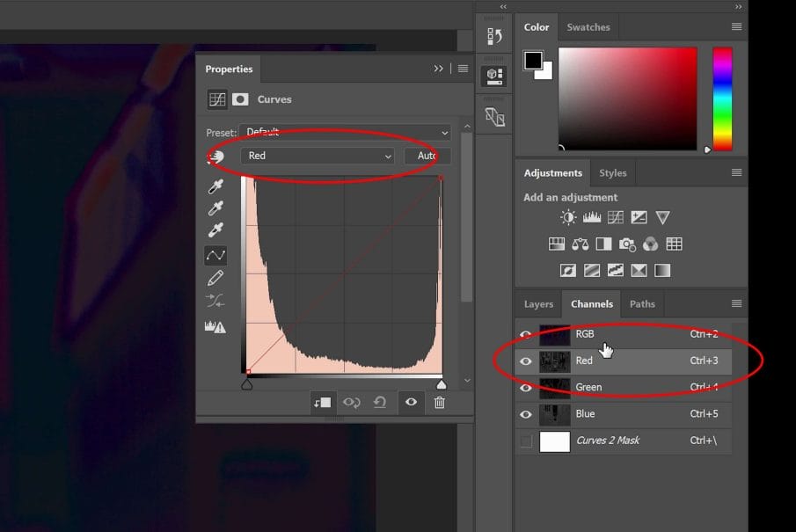The height and width of the screenshot is (532, 796).
Task: Select the black point eyedropper tool
Action: (215, 186)
